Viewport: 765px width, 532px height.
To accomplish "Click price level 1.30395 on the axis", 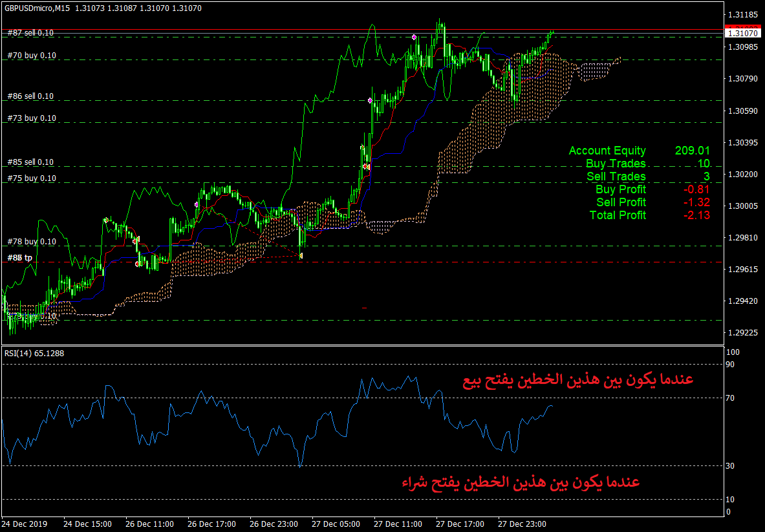I will [x=742, y=142].
